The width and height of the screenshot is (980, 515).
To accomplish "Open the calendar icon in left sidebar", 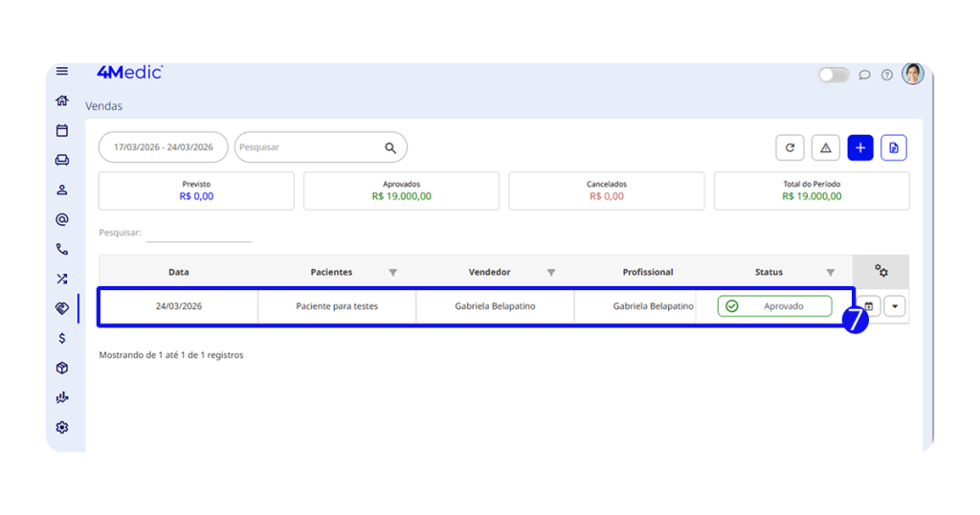I will click(62, 130).
